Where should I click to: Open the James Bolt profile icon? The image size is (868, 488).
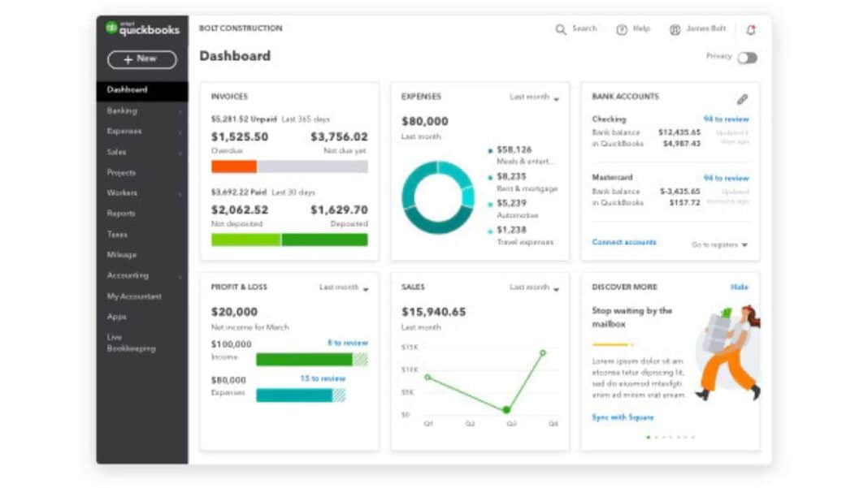click(x=675, y=29)
